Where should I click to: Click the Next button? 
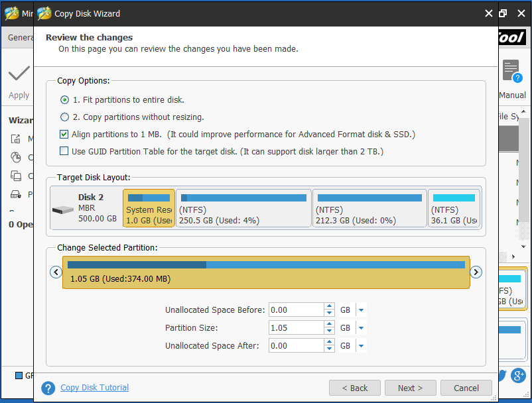pos(410,388)
